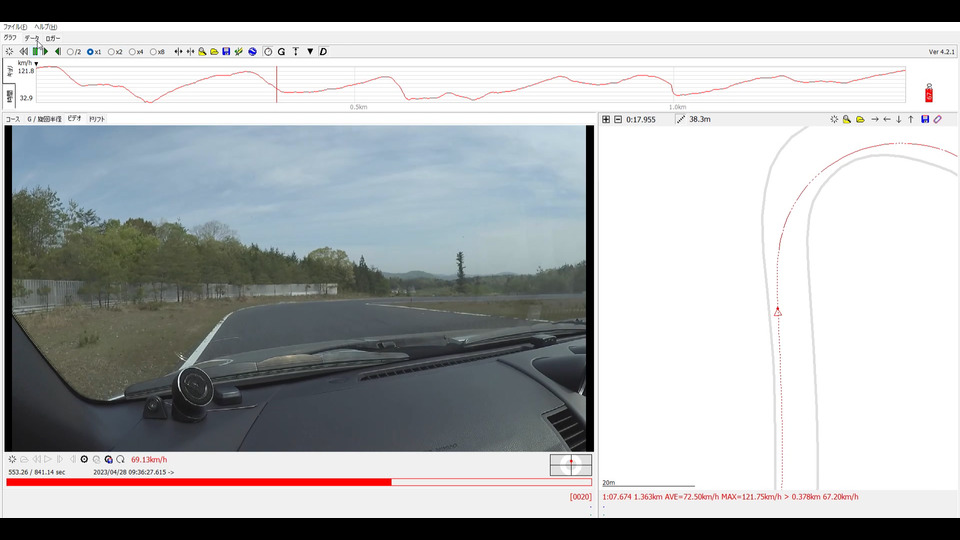960x540 pixels.
Task: Click the first horizontal shrink arrows icon in the graph toolbar
Action: click(x=178, y=51)
